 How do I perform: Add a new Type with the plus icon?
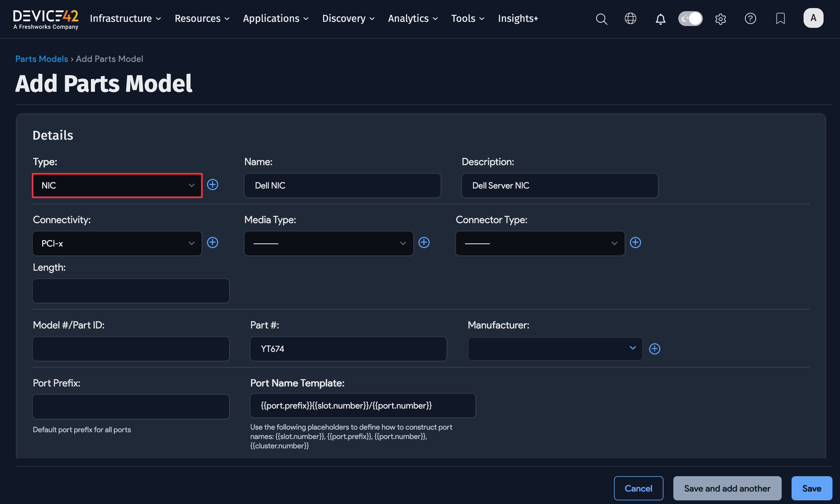(212, 185)
